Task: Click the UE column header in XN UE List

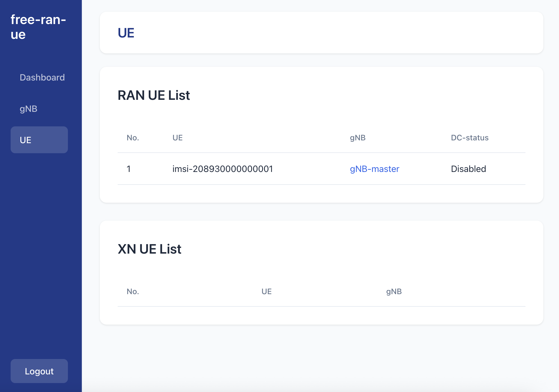Action: tap(266, 292)
